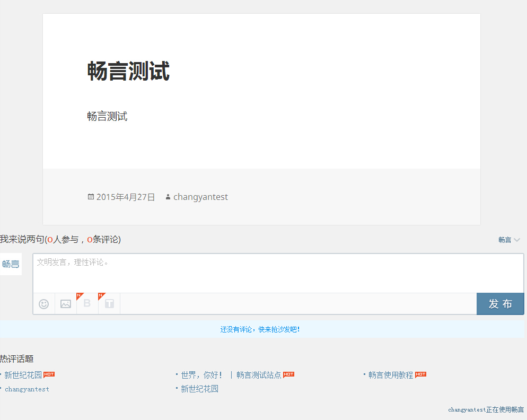
Task: Open the 新世纪花园 topic marked HOT
Action: point(23,375)
